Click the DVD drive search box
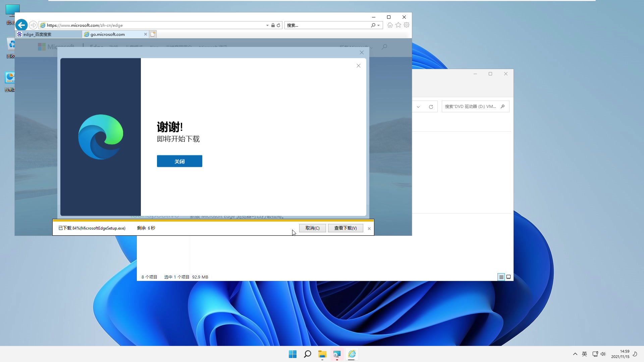 [472, 106]
